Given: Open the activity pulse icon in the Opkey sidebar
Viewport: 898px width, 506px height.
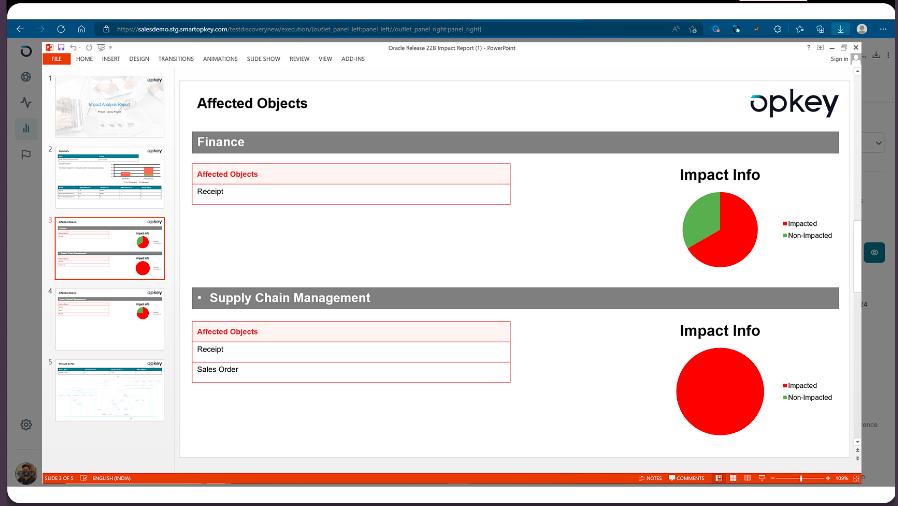Looking at the screenshot, I should click(26, 102).
